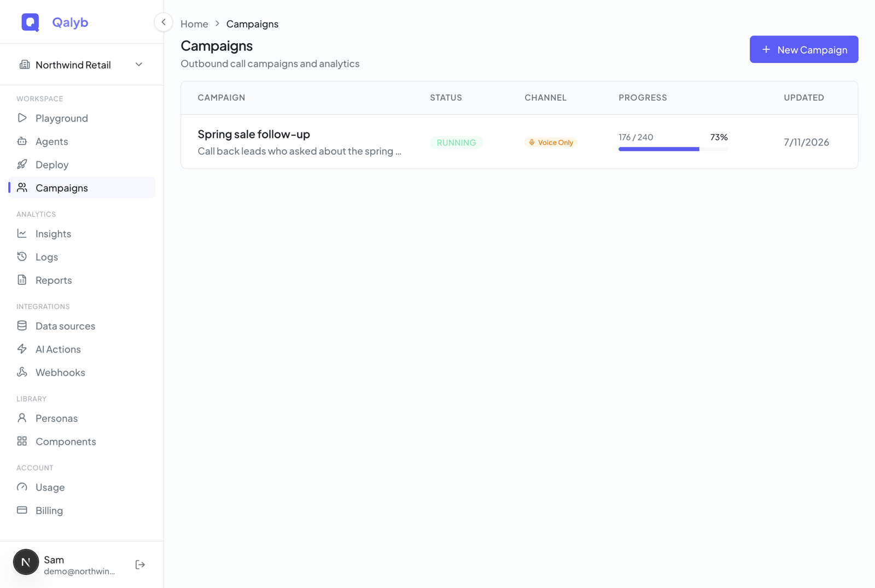Screen dimensions: 875x588
Task: Go to the Agents section
Action: pos(82,141)
